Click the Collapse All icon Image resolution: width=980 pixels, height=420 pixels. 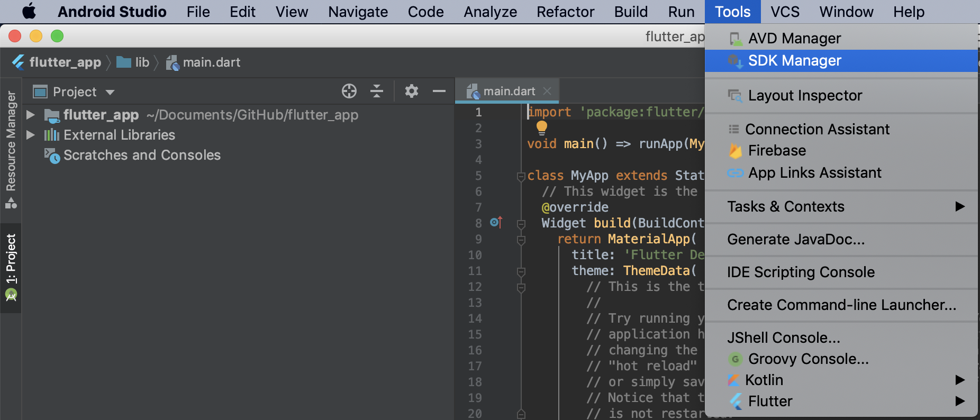click(377, 92)
